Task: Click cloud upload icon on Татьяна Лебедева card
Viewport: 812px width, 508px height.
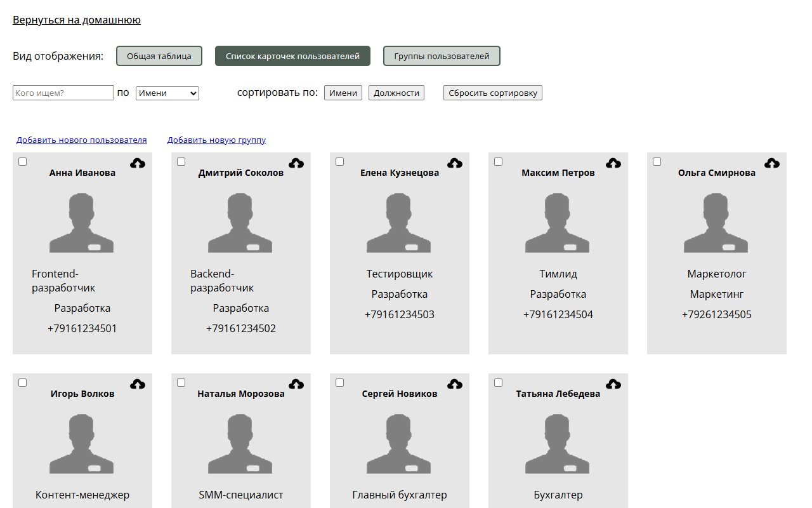Action: click(613, 385)
